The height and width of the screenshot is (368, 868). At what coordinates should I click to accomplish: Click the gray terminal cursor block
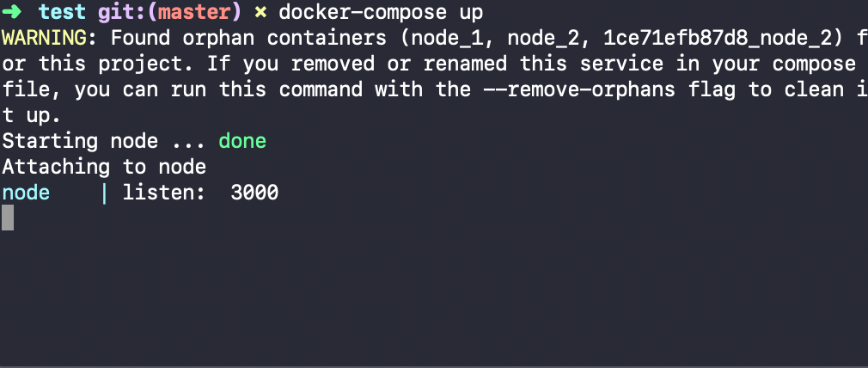click(x=8, y=218)
